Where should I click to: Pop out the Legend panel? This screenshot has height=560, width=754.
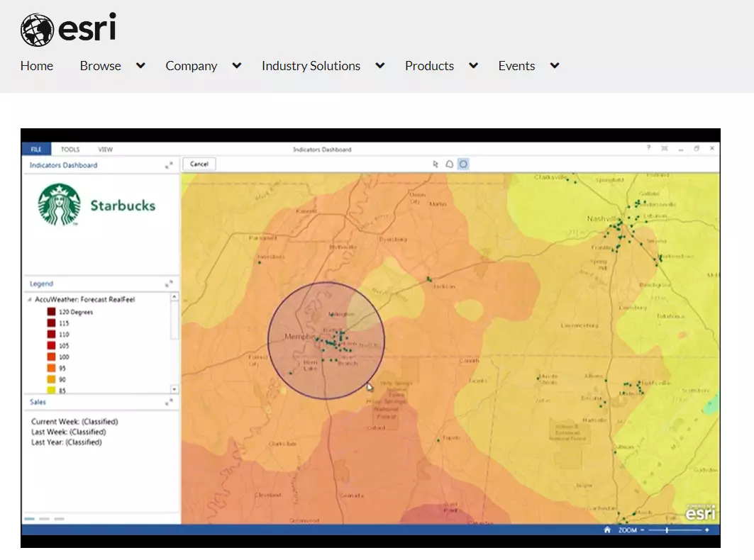[169, 284]
